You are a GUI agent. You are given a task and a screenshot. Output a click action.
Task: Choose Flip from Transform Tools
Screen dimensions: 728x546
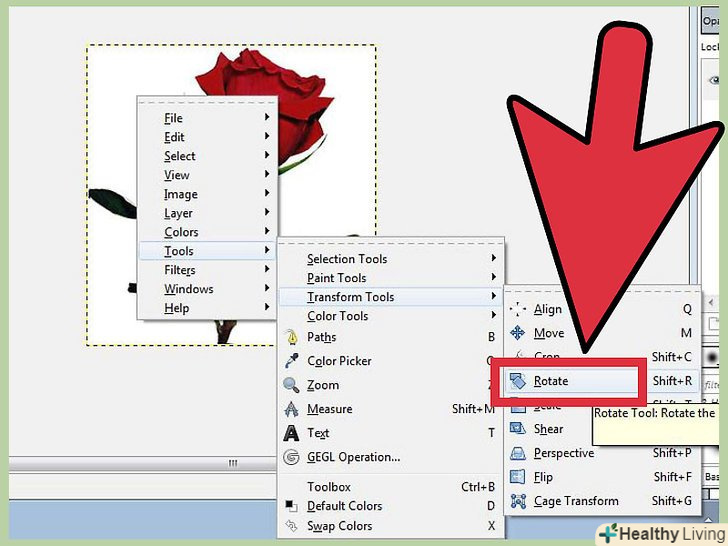[x=602, y=477]
